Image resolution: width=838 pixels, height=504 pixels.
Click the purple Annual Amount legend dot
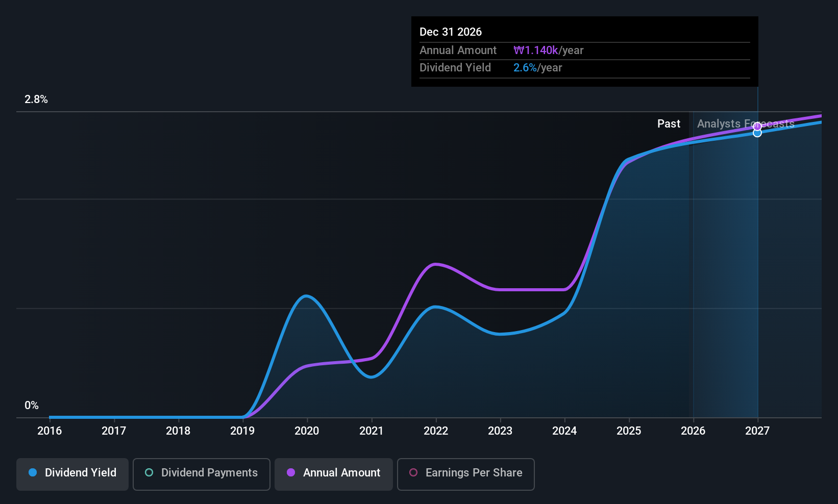click(291, 473)
